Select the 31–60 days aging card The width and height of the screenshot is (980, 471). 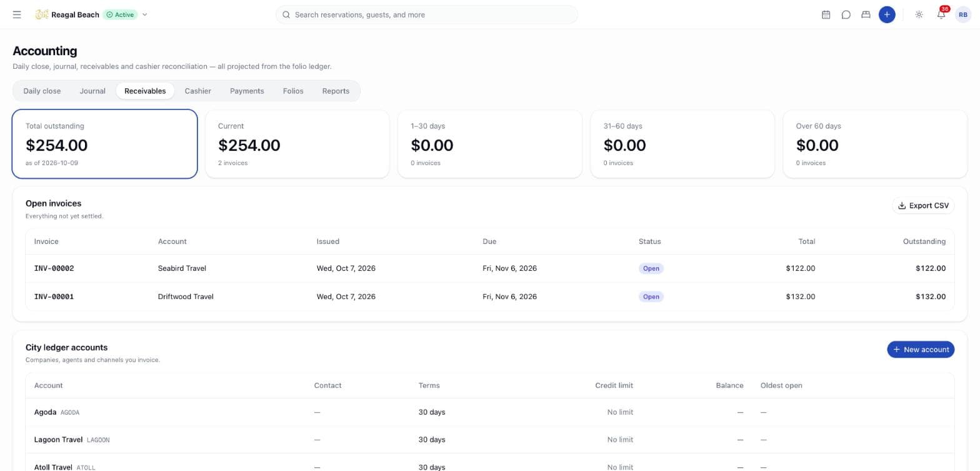click(x=682, y=144)
